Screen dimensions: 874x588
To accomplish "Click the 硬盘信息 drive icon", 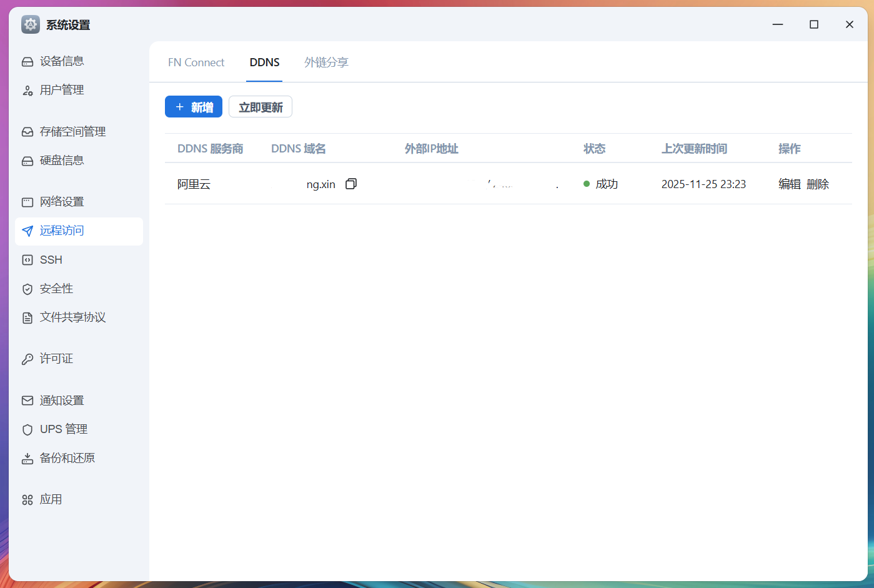I will click(27, 161).
